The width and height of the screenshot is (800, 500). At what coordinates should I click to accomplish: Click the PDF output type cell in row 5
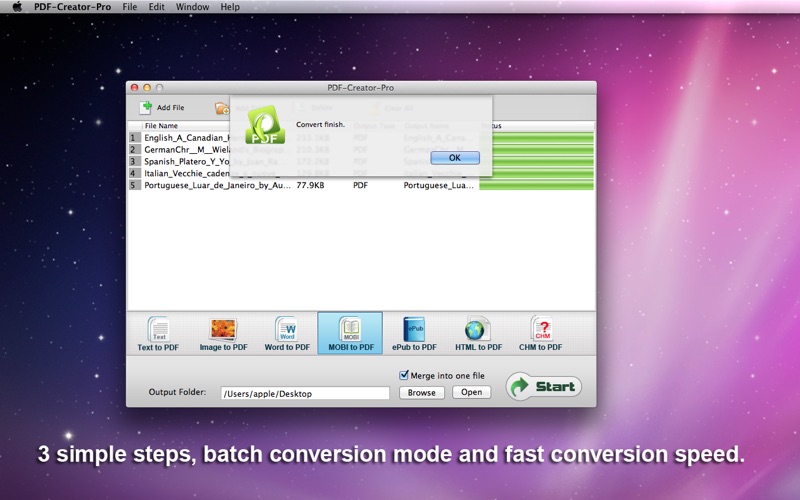coord(360,185)
